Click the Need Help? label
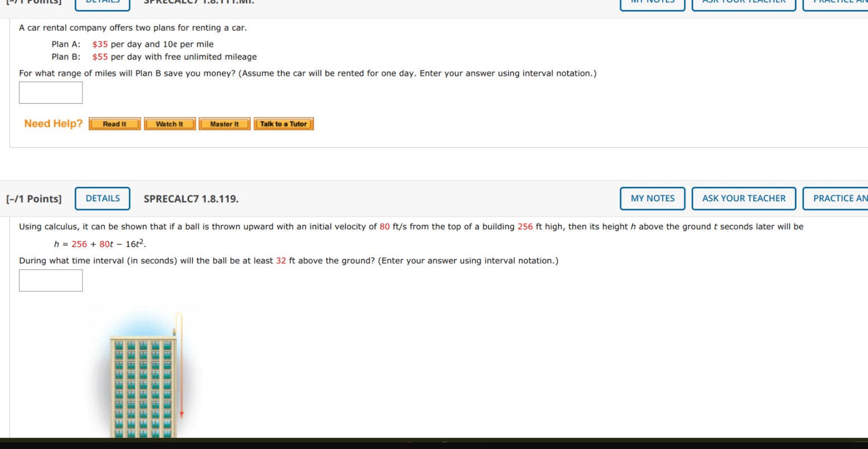Viewport: 868px width, 449px height. 53,124
